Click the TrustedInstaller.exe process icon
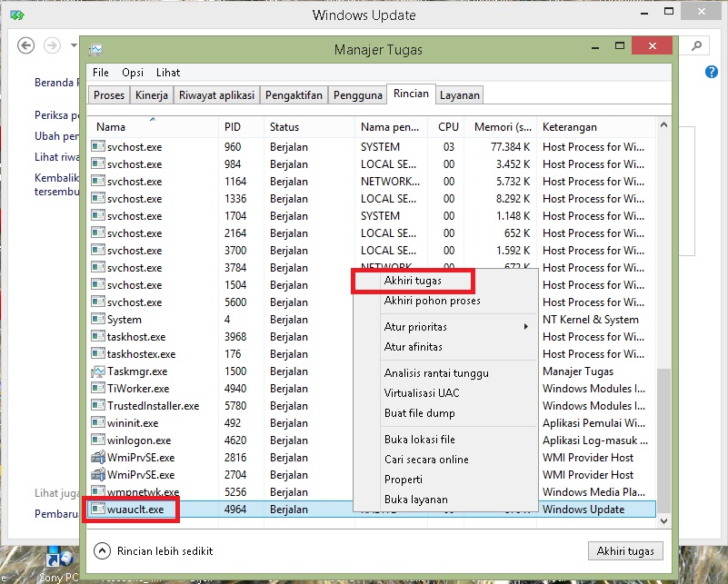 click(x=100, y=405)
